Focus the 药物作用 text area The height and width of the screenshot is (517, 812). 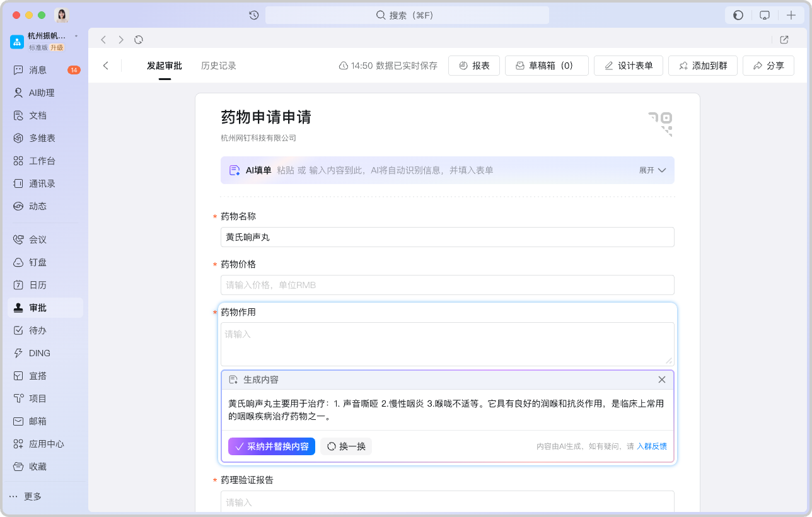point(448,344)
